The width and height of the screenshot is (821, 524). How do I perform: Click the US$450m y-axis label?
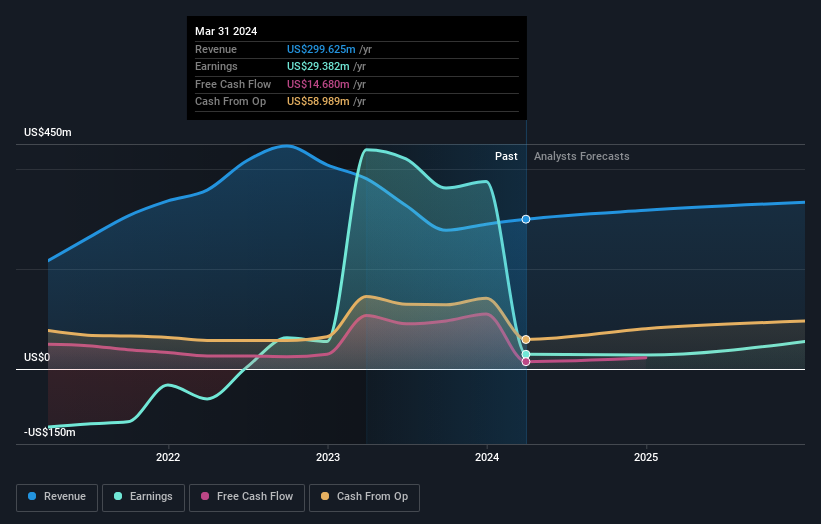tap(48, 132)
